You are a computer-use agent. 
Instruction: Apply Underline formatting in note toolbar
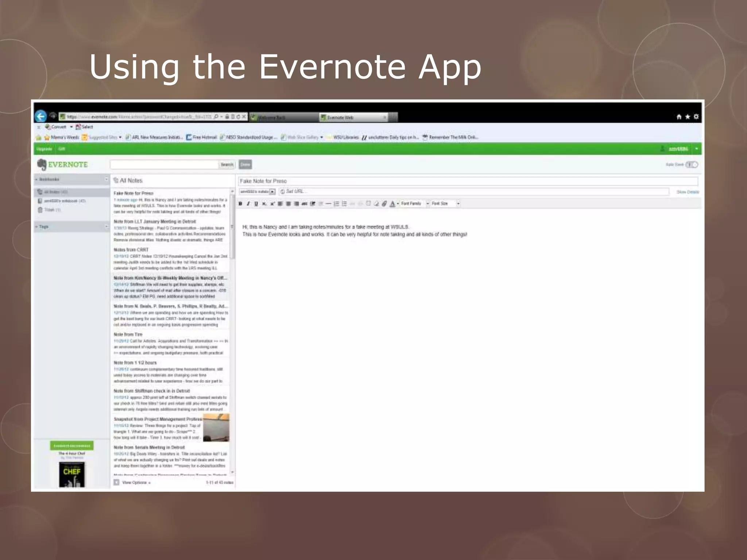coord(256,204)
